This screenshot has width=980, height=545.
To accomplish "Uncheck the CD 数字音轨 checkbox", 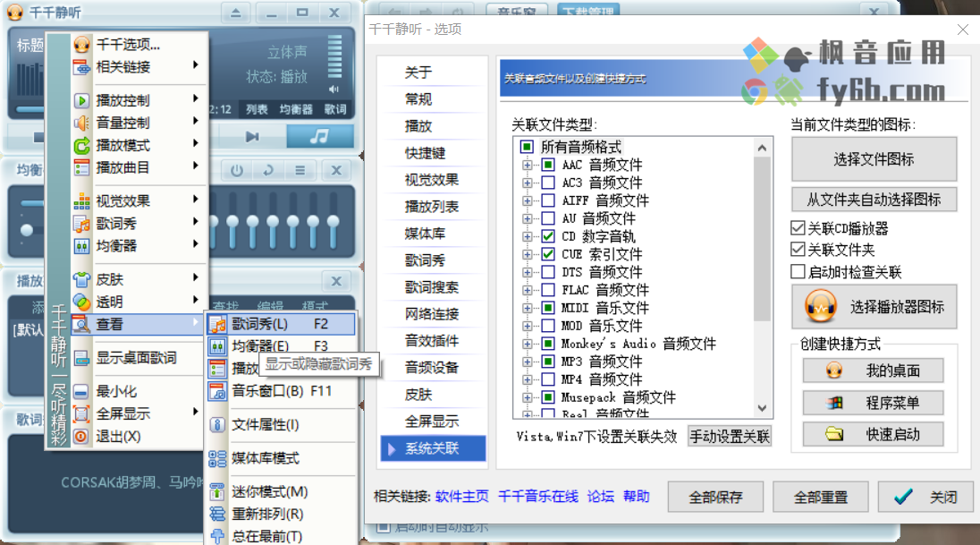I will click(x=548, y=236).
